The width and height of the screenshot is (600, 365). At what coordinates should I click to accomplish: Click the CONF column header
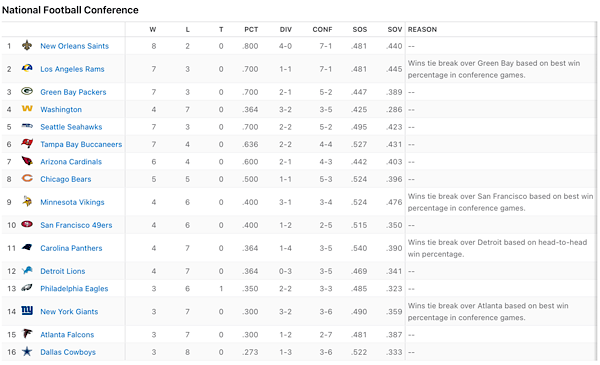(x=322, y=29)
